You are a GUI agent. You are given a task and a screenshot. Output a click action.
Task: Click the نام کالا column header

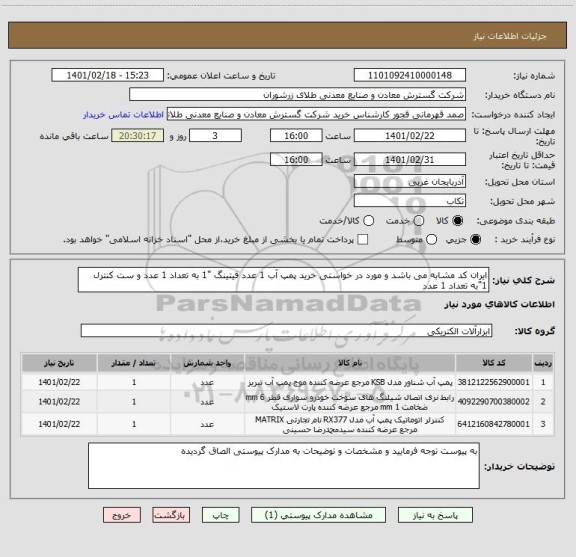click(350, 363)
